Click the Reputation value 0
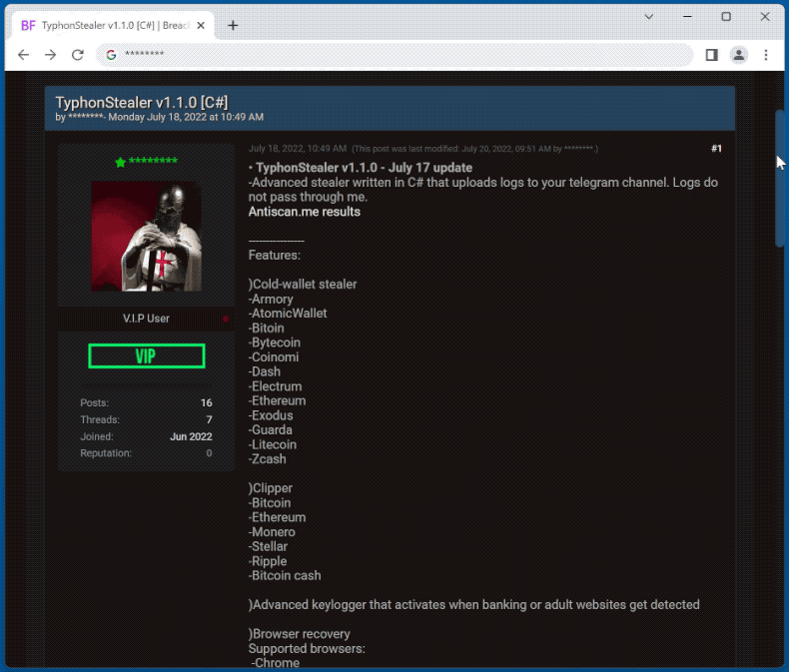The width and height of the screenshot is (789, 672). coord(209,453)
